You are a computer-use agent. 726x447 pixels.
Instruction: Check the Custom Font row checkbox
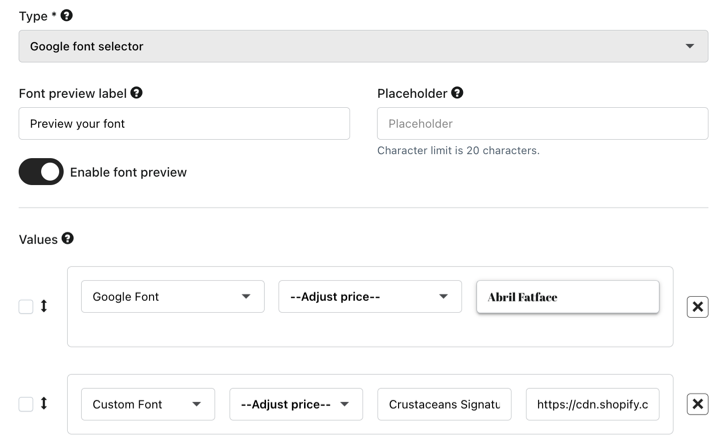pyautogui.click(x=26, y=404)
